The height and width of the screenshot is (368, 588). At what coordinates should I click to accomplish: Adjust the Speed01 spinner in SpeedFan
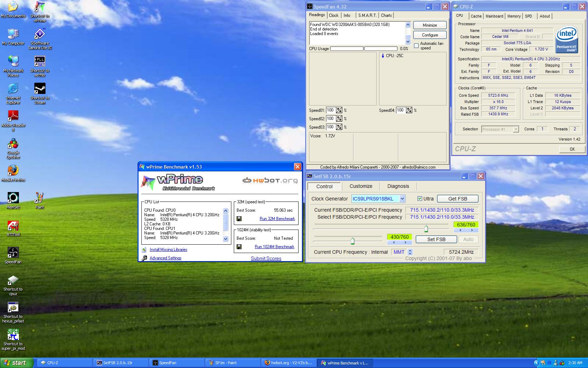click(339, 110)
